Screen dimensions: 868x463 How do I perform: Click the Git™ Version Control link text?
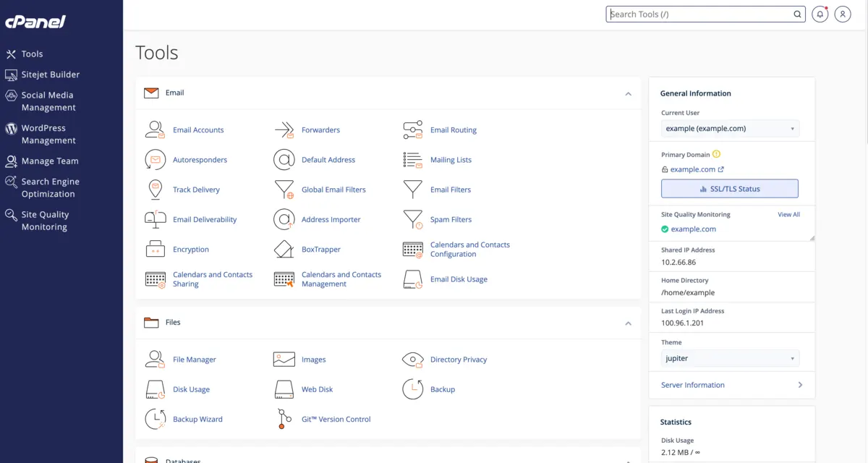pos(336,420)
